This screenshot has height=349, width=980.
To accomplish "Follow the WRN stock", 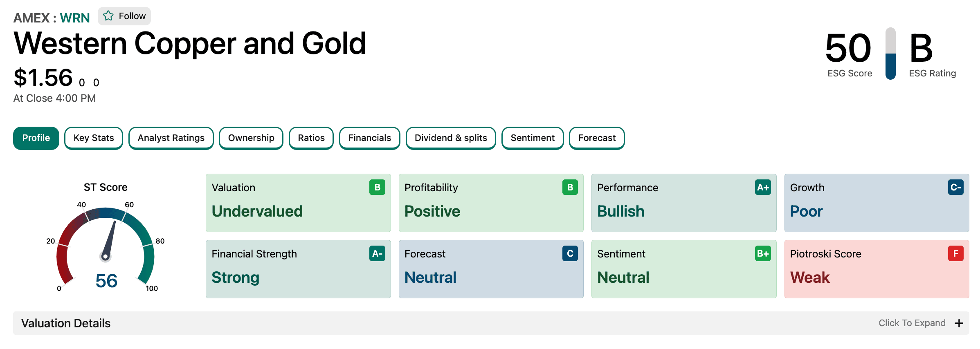I will click(x=124, y=16).
